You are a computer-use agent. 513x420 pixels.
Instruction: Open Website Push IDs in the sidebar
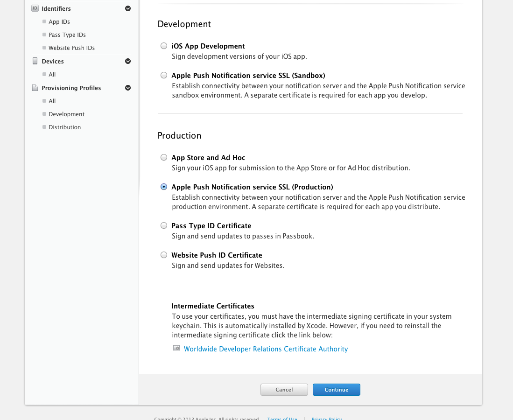click(71, 48)
